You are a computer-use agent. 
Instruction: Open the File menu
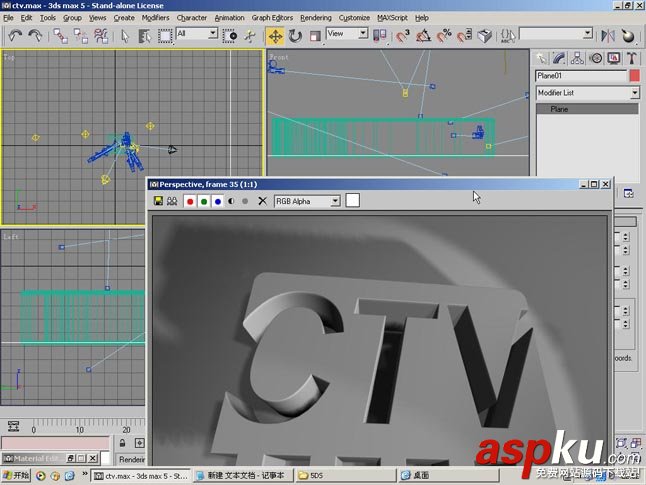coord(8,18)
